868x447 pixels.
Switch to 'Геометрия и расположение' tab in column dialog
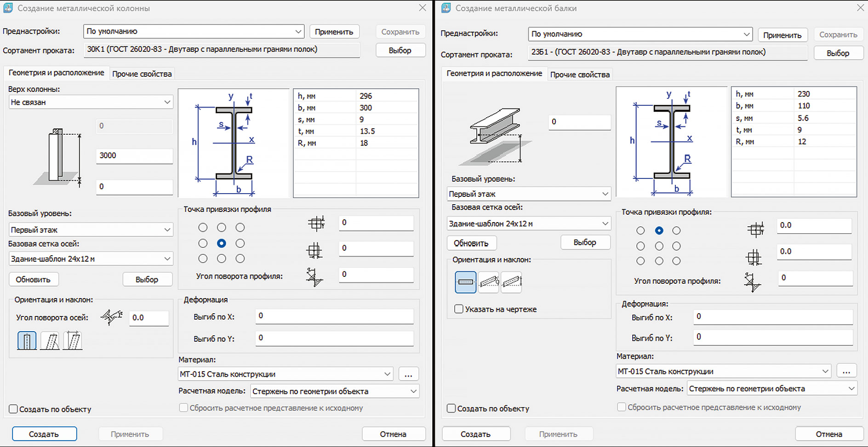(57, 73)
